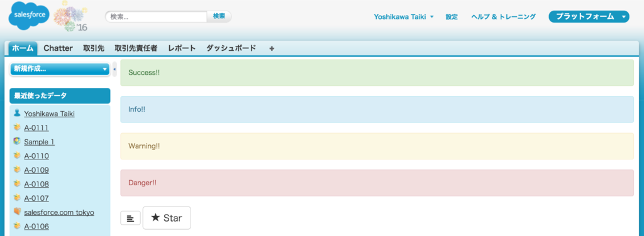Click the yellow Warning!! alert
644x236 pixels.
click(x=377, y=146)
